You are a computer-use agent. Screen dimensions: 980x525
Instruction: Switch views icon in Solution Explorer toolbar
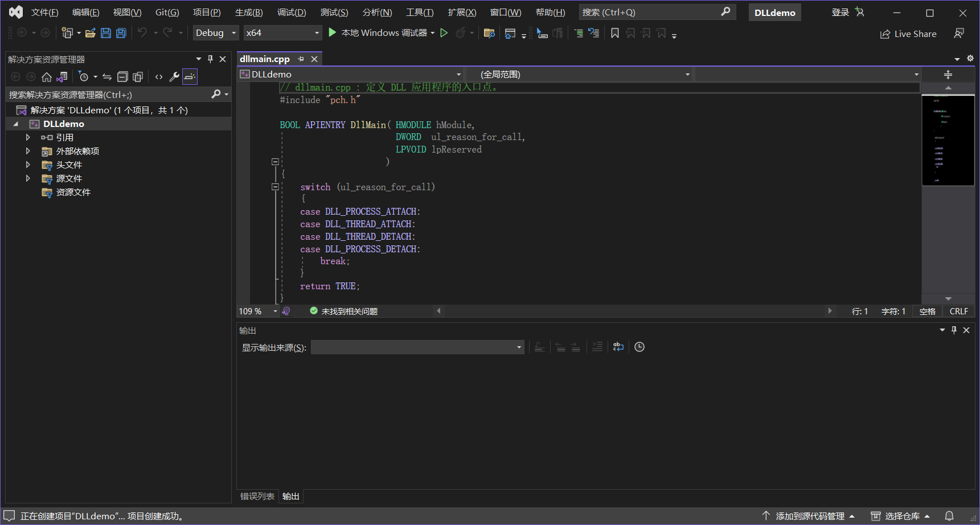(62, 77)
